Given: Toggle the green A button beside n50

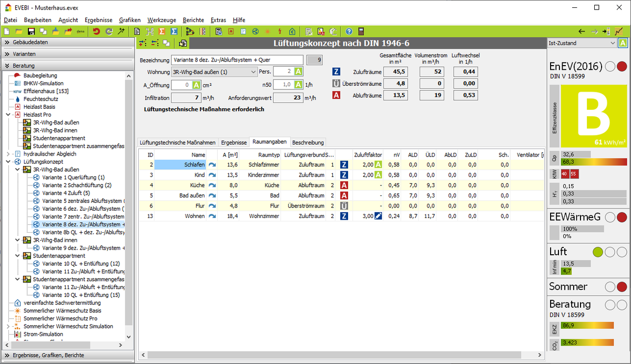Looking at the screenshot, I should click(298, 85).
